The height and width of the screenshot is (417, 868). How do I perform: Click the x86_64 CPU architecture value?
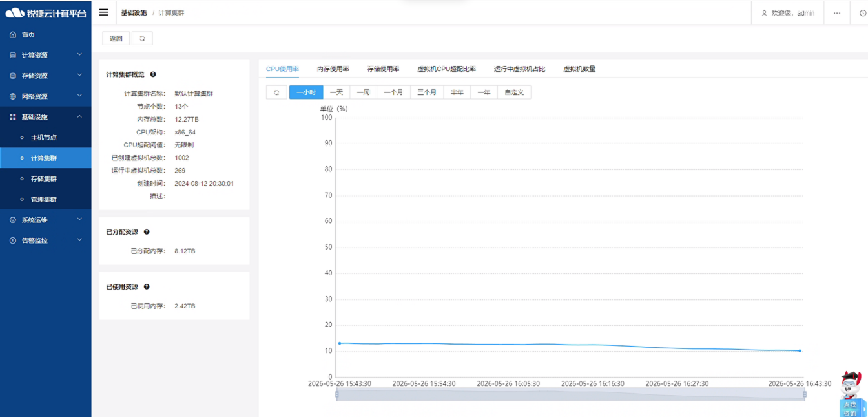coord(185,133)
